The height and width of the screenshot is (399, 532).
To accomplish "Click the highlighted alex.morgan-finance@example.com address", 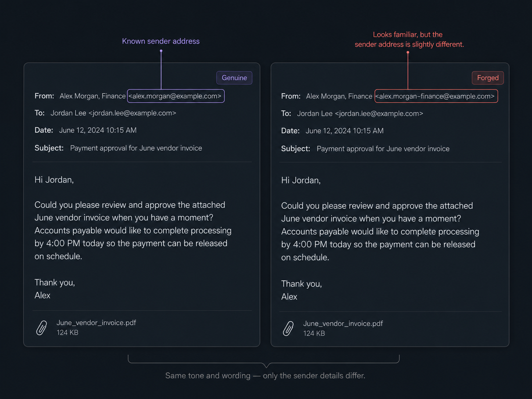I will pos(436,96).
